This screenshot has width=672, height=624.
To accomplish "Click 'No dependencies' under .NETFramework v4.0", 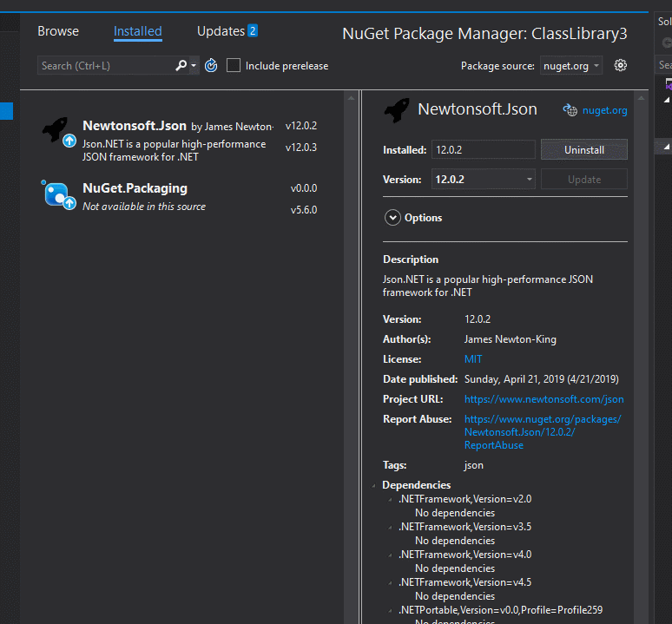I will pos(455,568).
